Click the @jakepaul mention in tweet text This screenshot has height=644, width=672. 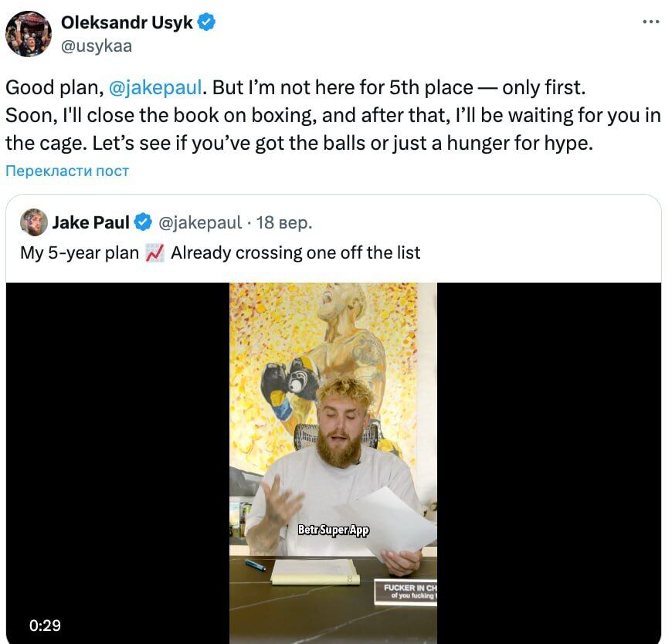[x=155, y=87]
